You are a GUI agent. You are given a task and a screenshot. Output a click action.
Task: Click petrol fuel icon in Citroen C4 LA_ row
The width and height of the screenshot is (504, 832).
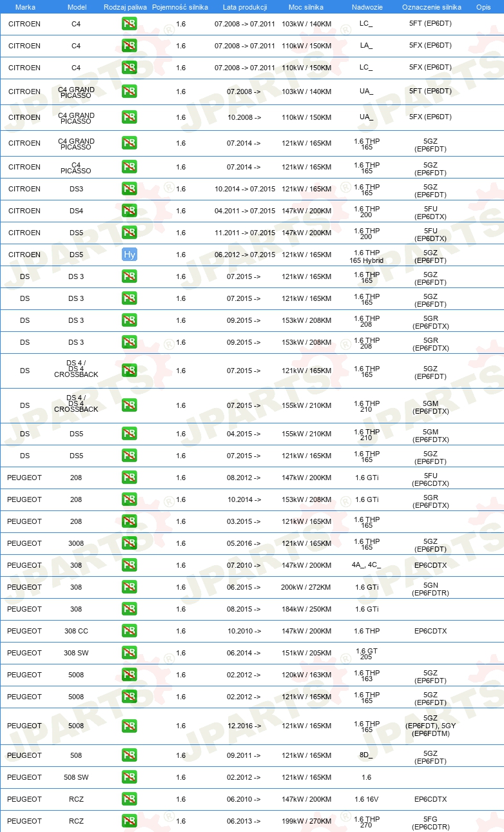(x=130, y=46)
